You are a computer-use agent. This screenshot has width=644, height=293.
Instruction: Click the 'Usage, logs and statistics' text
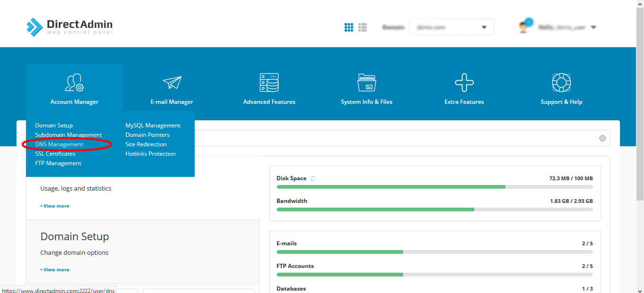click(76, 188)
